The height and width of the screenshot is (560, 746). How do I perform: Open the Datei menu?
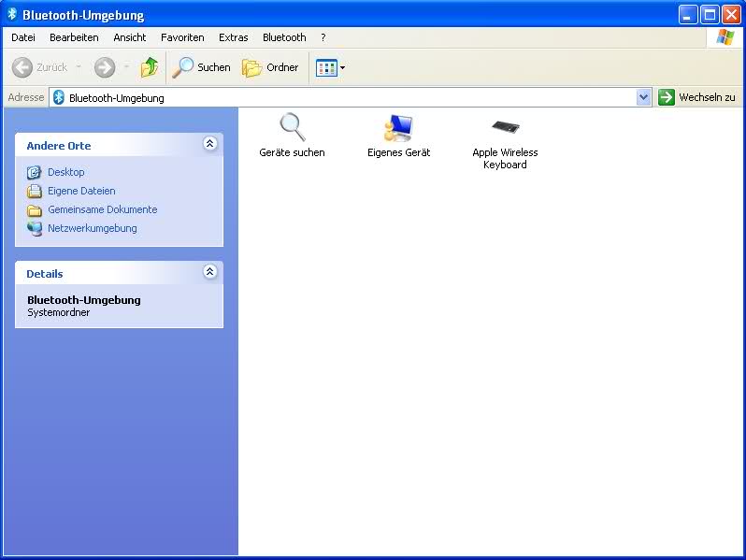click(23, 37)
